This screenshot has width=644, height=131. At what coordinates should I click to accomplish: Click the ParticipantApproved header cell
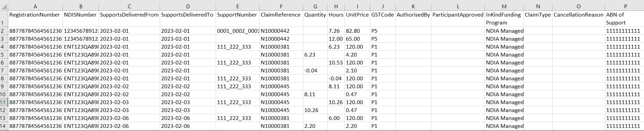pyautogui.click(x=458, y=19)
